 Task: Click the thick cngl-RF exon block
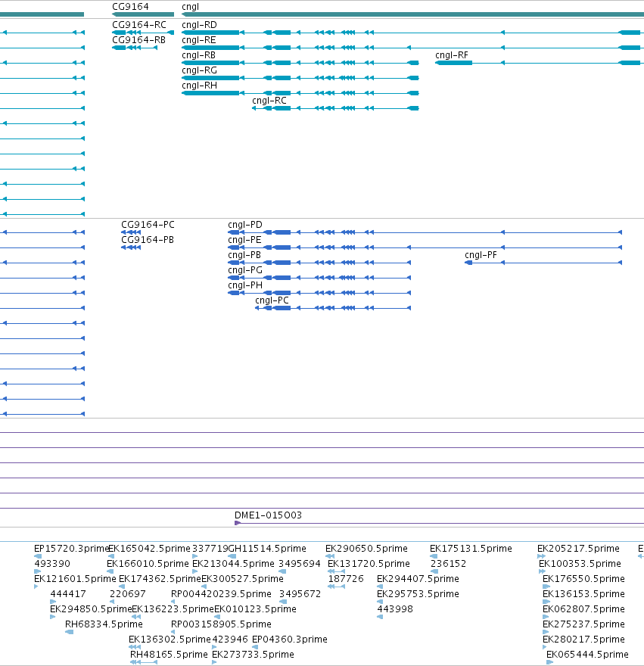click(x=454, y=63)
